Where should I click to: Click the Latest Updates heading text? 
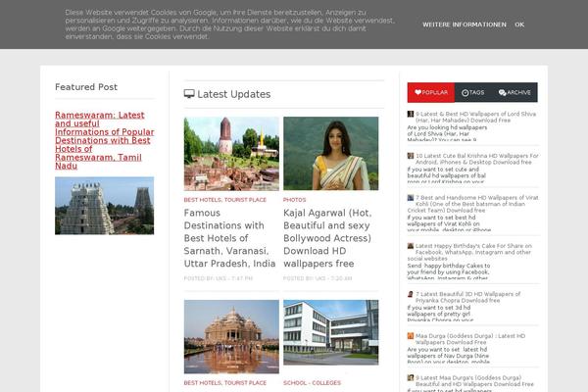click(234, 94)
